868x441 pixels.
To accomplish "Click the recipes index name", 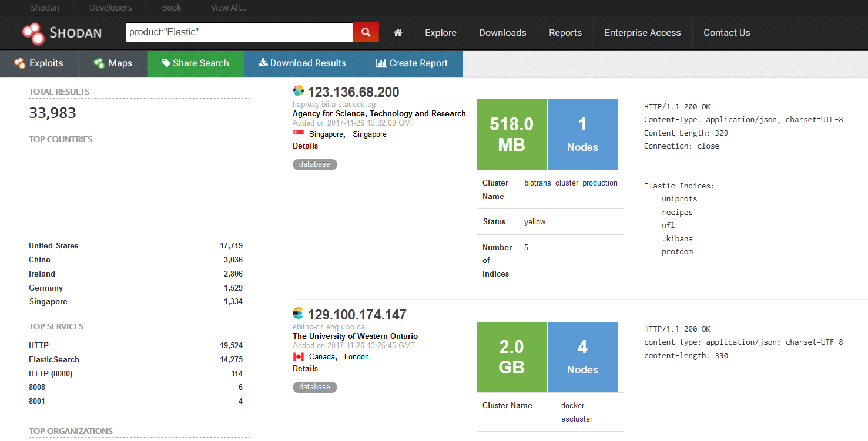I will 677,212.
